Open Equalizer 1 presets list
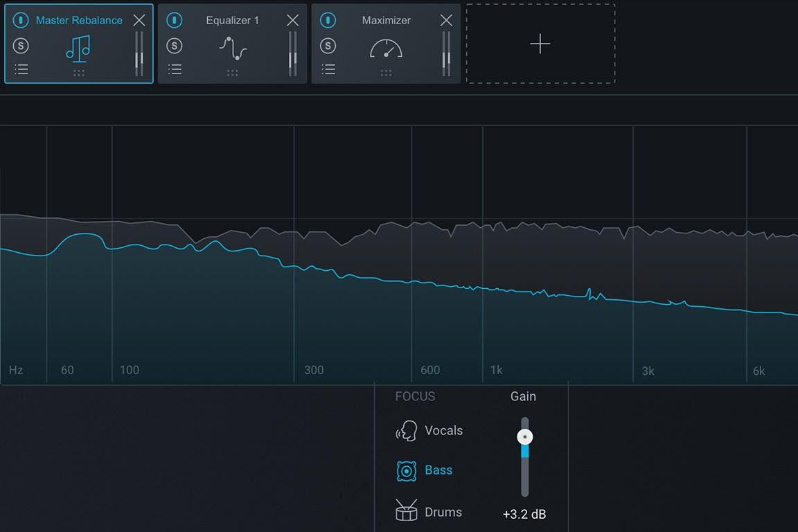 [x=175, y=69]
